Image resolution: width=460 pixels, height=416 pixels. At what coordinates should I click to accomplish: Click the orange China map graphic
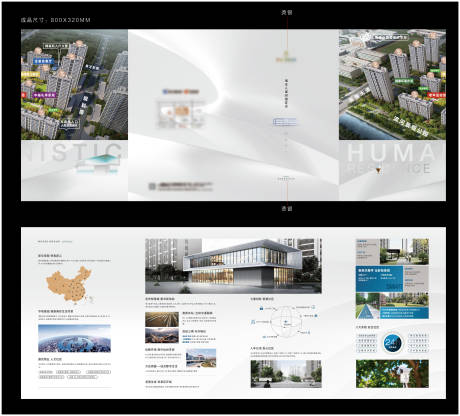pos(69,285)
